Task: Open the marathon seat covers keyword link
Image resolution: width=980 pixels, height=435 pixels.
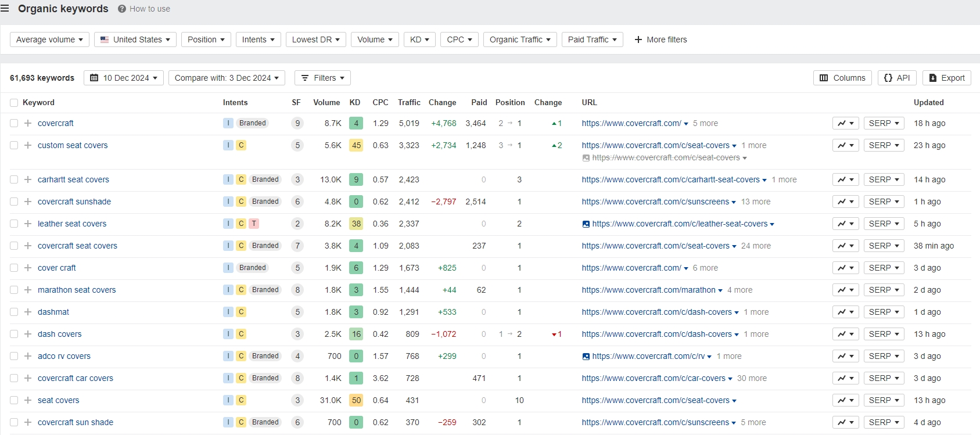Action: click(77, 290)
